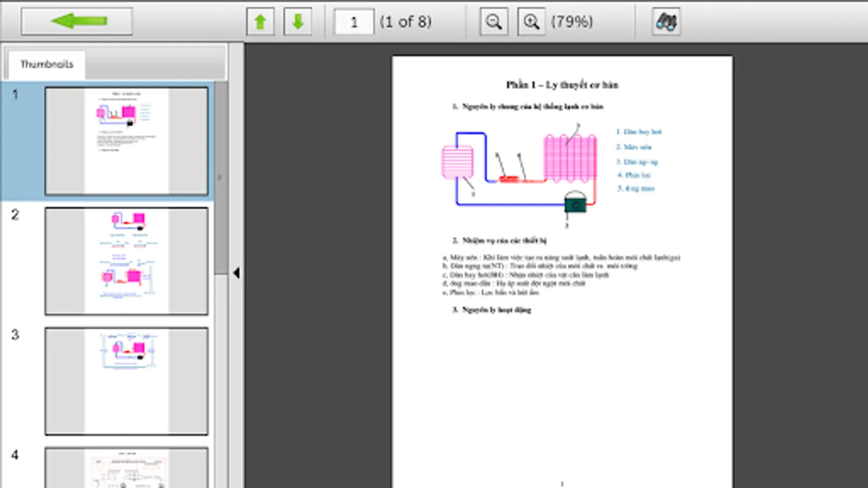Zoom out using the minus magnifier
Image resolution: width=868 pixels, height=488 pixels.
click(x=493, y=21)
